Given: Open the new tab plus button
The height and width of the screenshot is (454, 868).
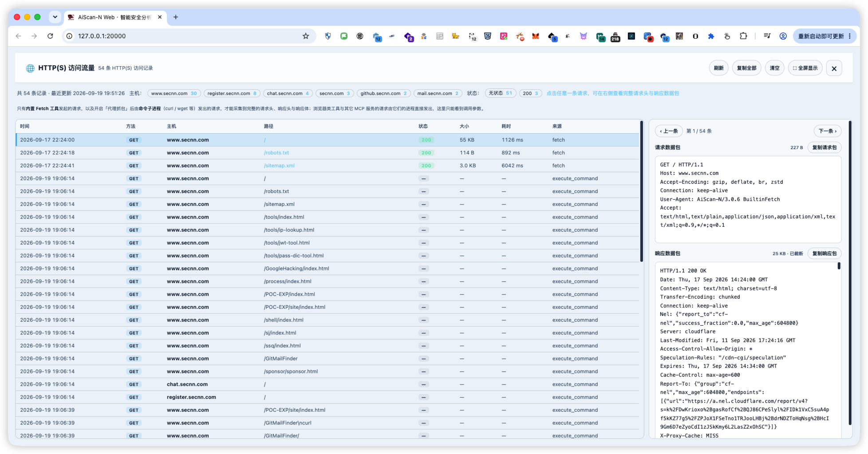Looking at the screenshot, I should point(176,17).
